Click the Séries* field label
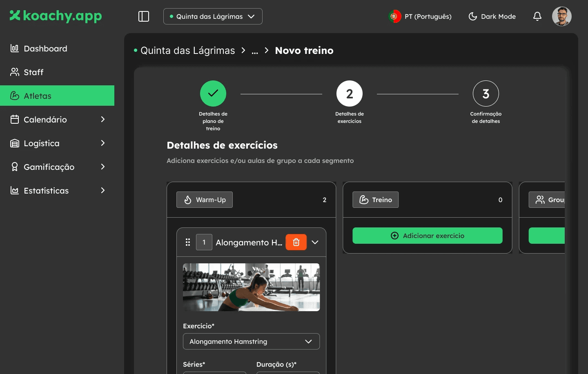This screenshot has height=374, width=588. [194, 364]
